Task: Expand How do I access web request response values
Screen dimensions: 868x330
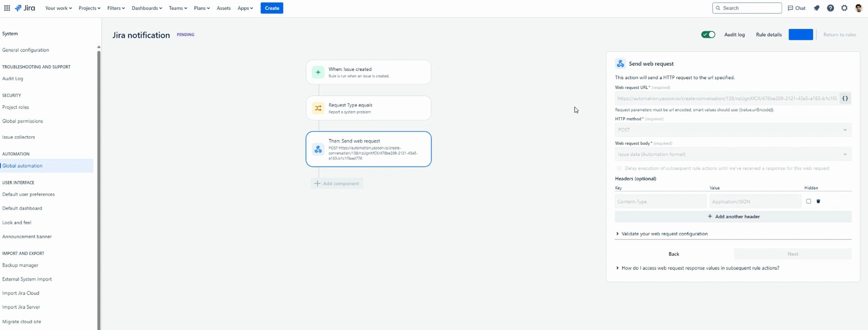Action: coord(698,268)
